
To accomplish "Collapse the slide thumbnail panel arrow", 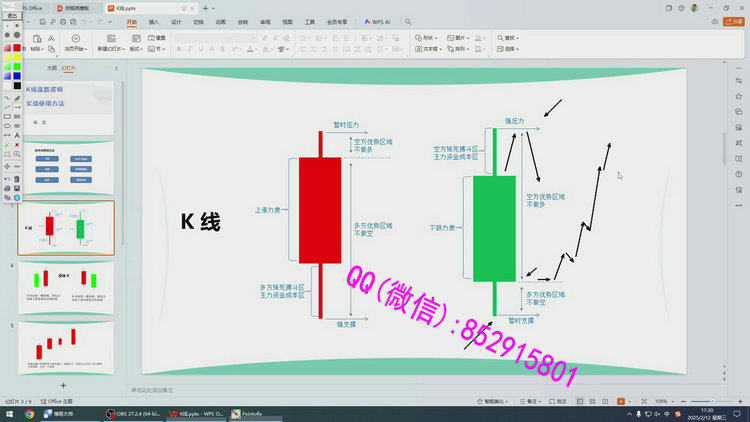I will coord(117,68).
